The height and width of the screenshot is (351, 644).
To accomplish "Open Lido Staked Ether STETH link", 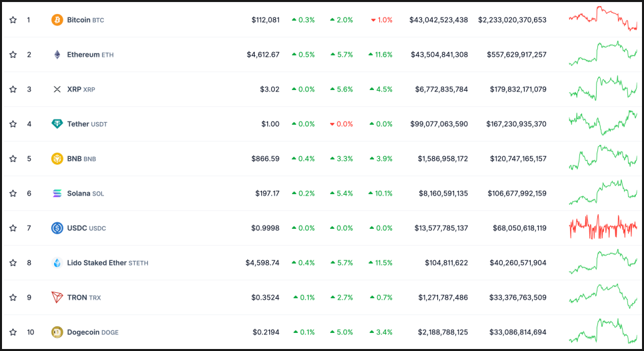I will (x=107, y=263).
